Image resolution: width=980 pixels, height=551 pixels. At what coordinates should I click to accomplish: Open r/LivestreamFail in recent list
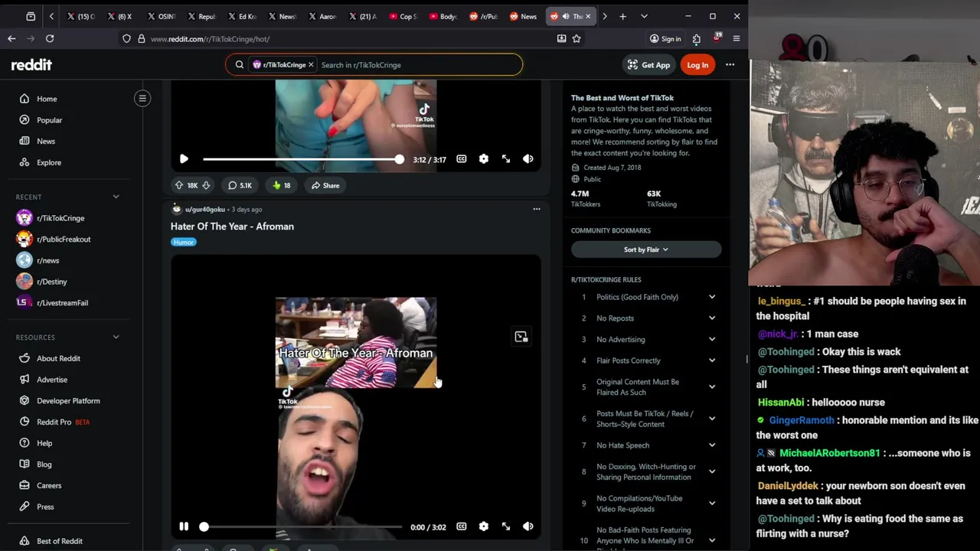62,302
